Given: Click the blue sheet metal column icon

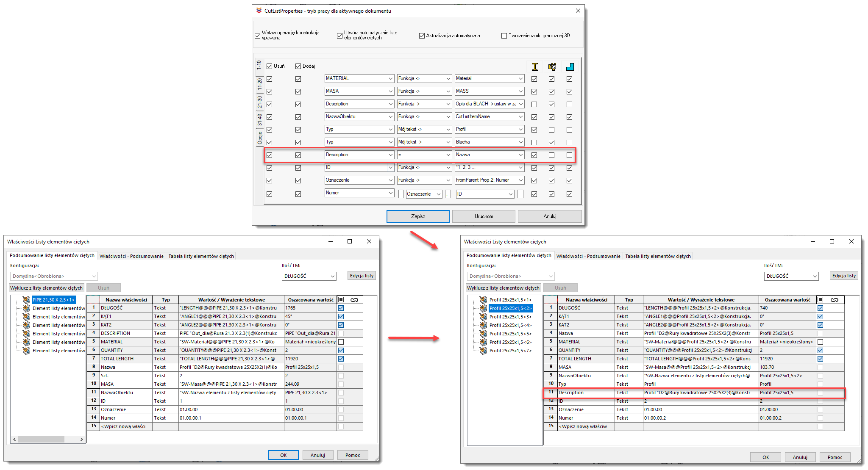Looking at the screenshot, I should tap(570, 66).
